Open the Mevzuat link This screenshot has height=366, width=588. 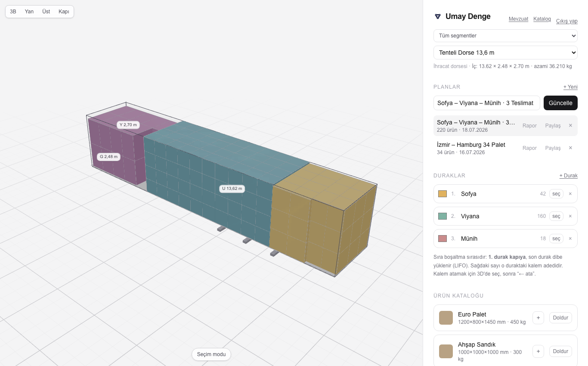pos(518,19)
